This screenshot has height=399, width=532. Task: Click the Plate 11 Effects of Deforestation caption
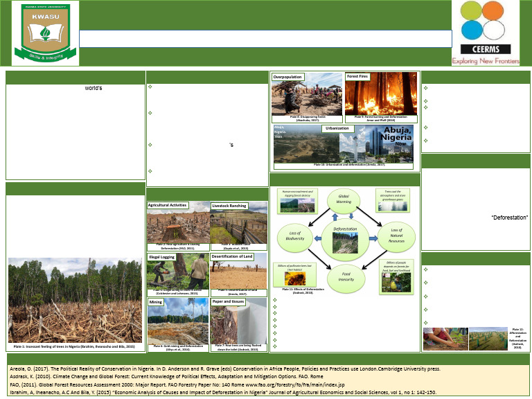[303, 291]
